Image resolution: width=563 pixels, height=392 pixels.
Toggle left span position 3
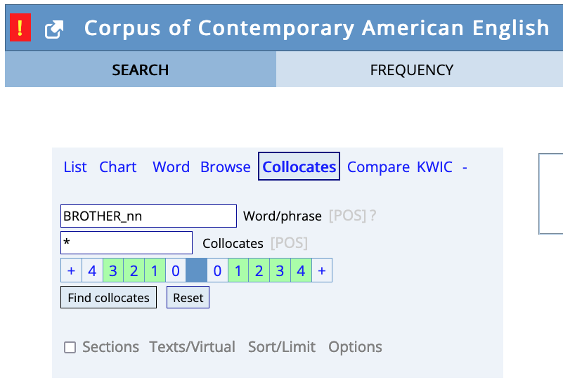[x=113, y=270]
